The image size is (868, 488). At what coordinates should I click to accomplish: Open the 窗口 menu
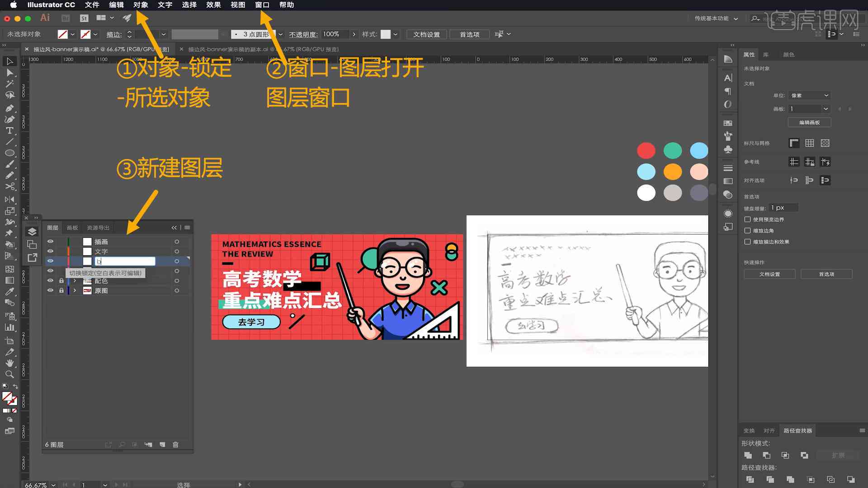coord(262,5)
